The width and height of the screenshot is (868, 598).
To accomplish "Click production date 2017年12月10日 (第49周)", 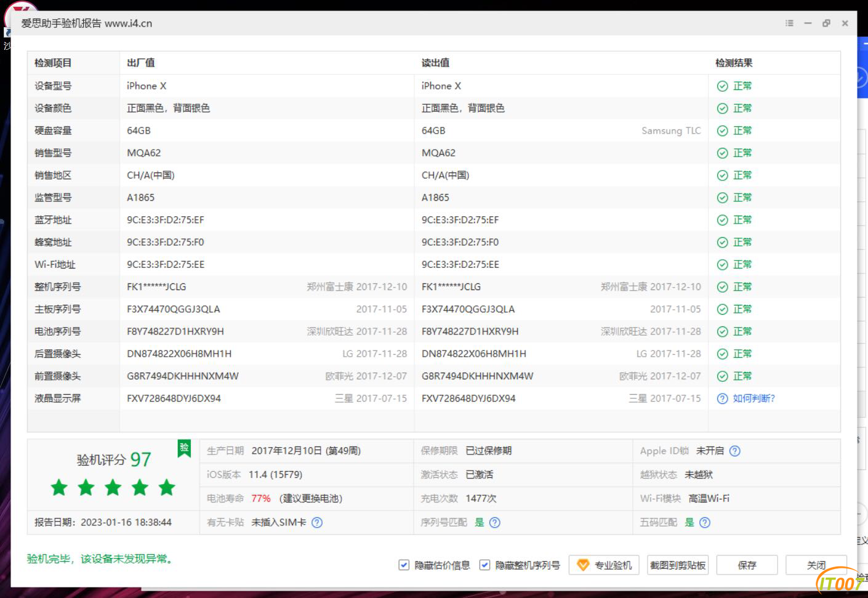I will [306, 451].
